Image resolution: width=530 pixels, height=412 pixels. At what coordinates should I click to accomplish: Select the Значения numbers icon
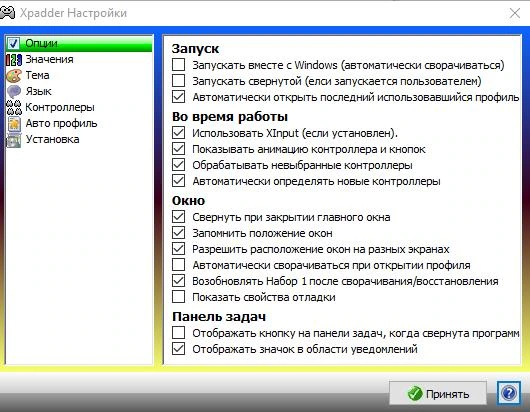click(14, 59)
